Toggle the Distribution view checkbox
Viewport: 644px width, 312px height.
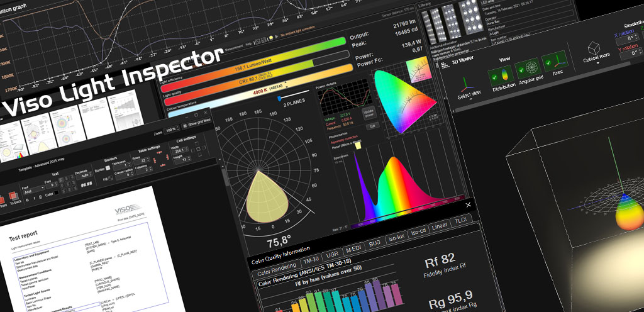pos(501,75)
